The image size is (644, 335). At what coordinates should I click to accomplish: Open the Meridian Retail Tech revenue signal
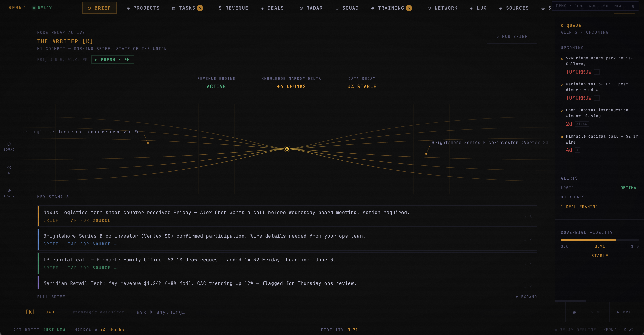coord(287,283)
